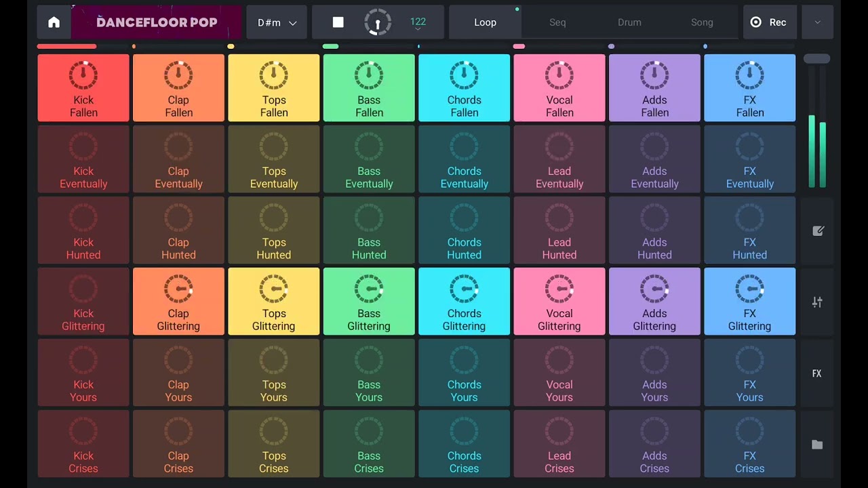Open the mixer sliders icon

pyautogui.click(x=817, y=302)
